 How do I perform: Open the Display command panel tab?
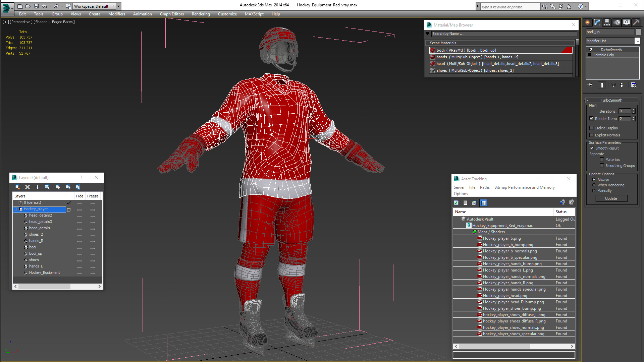point(627,22)
